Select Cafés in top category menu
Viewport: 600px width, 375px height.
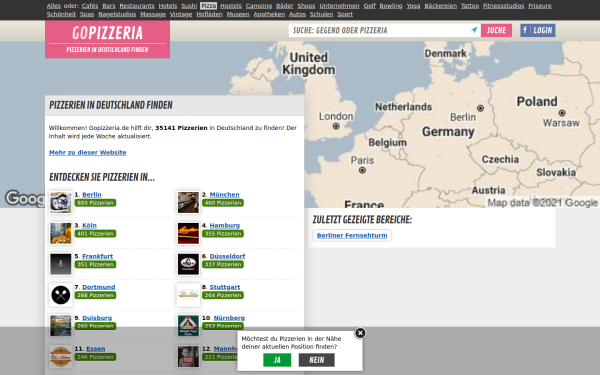pos(90,6)
